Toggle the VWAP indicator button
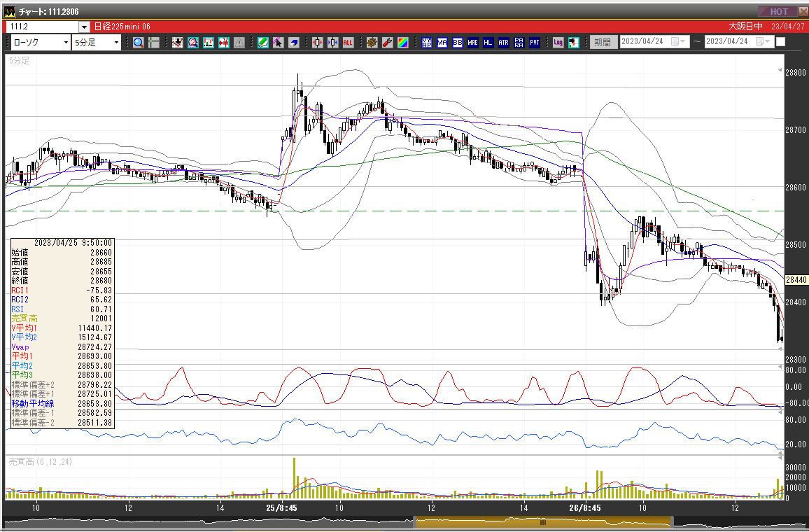 click(x=427, y=43)
